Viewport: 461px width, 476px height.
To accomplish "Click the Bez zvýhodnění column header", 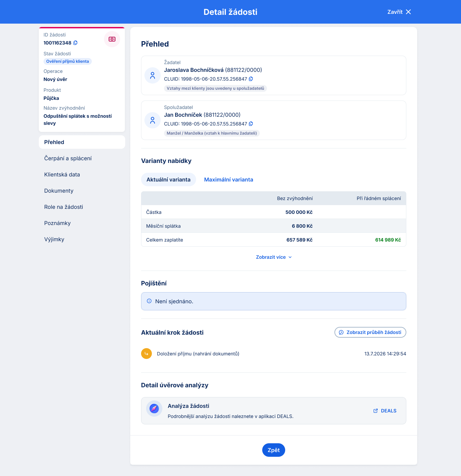I will (x=295, y=198).
